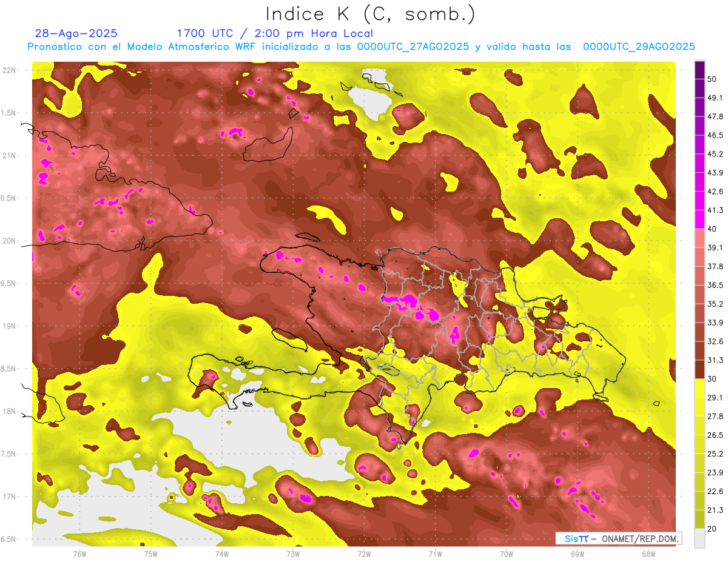
Task: Click the "21N" latitude label
Action: pos(10,155)
